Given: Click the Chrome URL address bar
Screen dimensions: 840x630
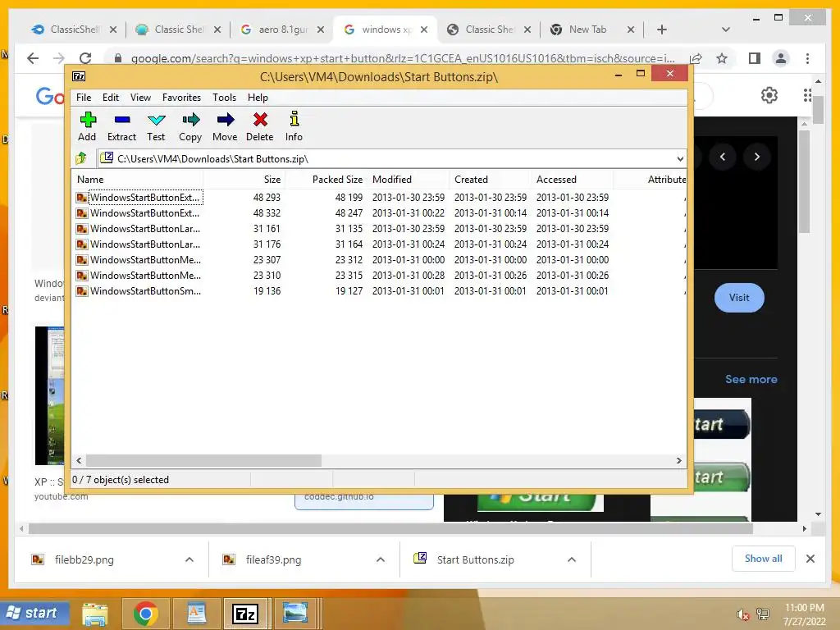Looking at the screenshot, I should click(x=402, y=58).
